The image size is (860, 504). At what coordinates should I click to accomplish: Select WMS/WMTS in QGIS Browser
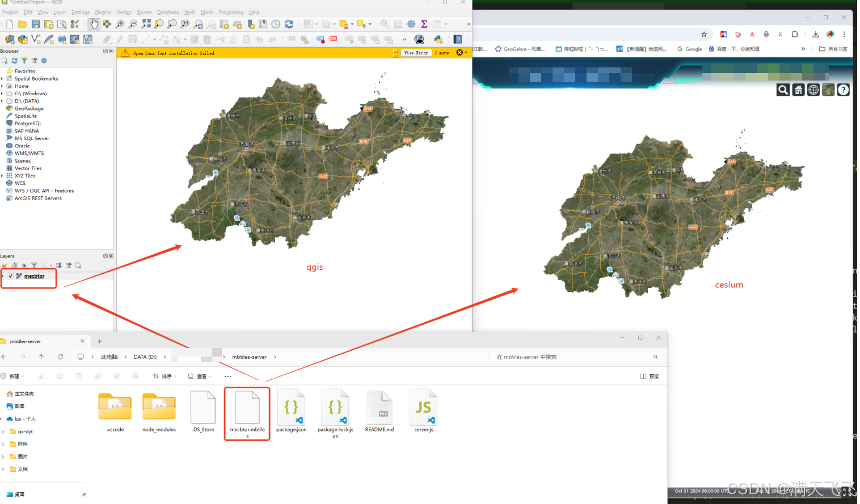(x=29, y=153)
